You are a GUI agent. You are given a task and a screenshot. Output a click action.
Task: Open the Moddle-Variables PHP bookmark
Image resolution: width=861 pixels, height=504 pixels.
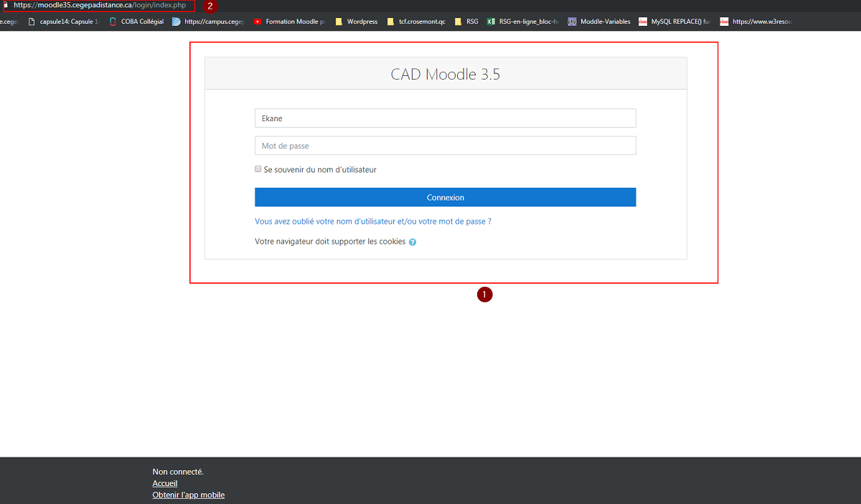pyautogui.click(x=599, y=22)
